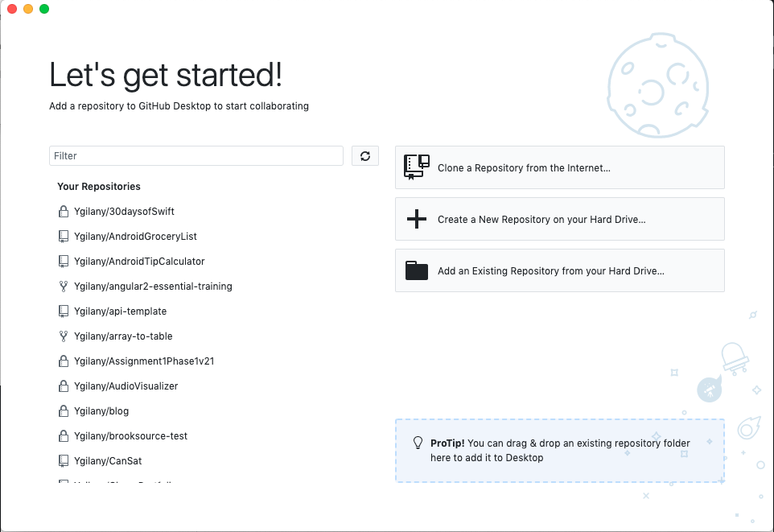
Task: Click the lightbulb ProTip icon
Action: tap(418, 443)
